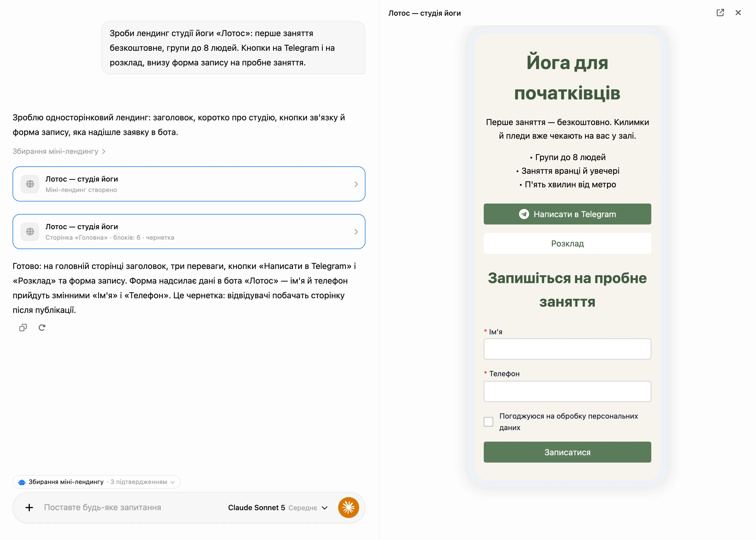The height and width of the screenshot is (540, 756).
Task: Click the copy response icon
Action: [x=23, y=328]
